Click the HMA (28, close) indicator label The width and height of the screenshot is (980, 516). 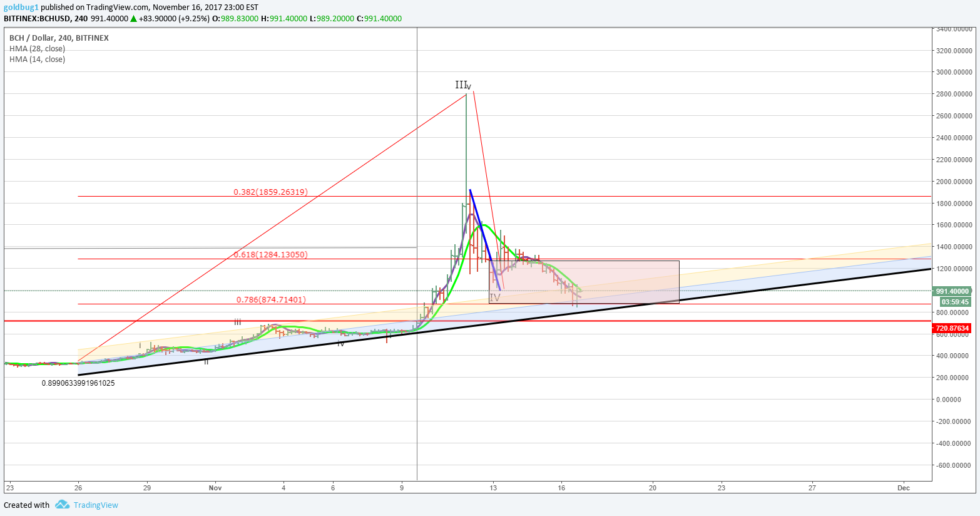click(37, 49)
